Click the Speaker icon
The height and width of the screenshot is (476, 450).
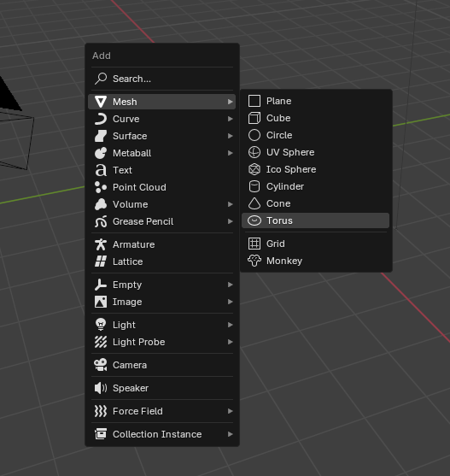[101, 388]
